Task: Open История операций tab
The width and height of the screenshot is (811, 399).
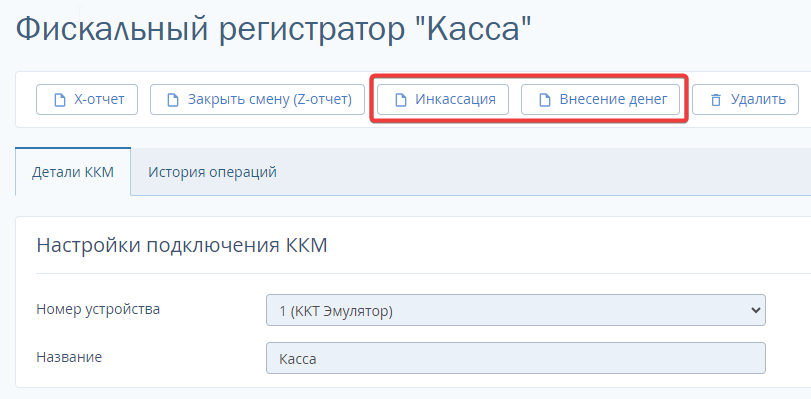Action: 213,172
